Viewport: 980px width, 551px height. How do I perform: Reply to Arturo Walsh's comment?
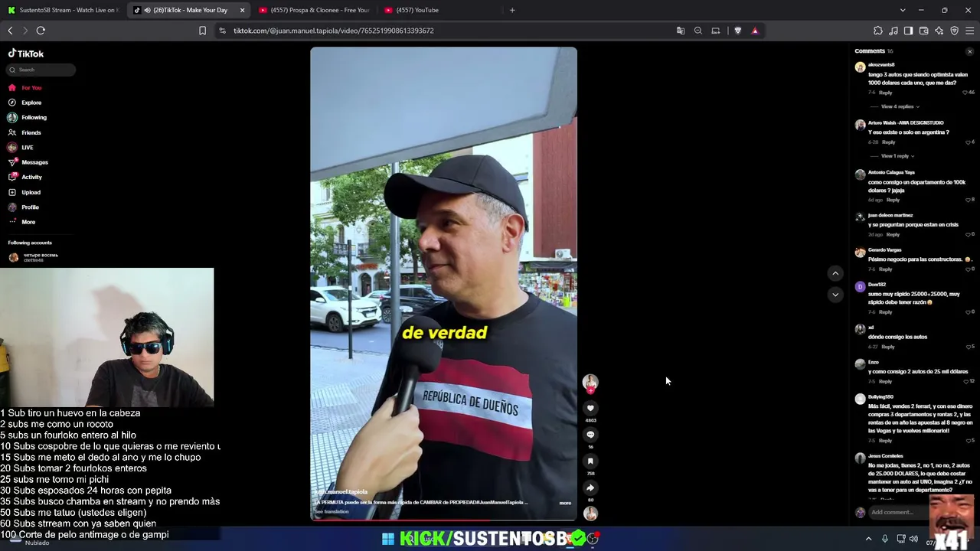(888, 142)
